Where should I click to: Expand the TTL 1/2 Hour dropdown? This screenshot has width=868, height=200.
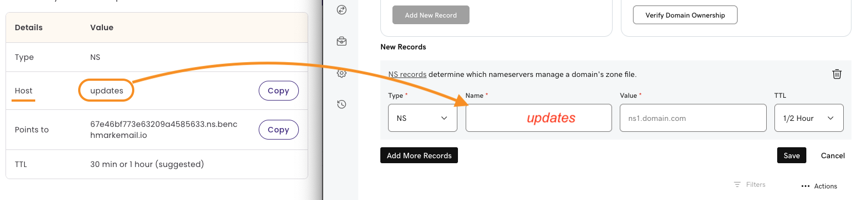tap(809, 118)
